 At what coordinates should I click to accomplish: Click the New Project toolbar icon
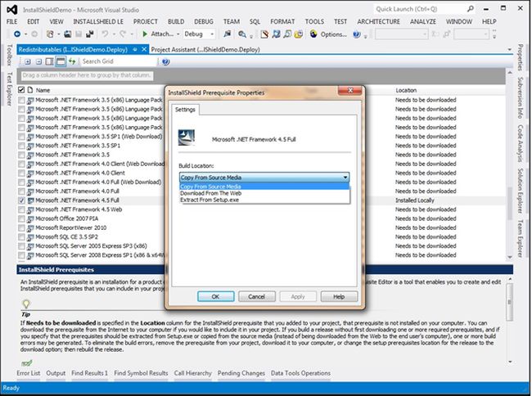tap(50, 34)
